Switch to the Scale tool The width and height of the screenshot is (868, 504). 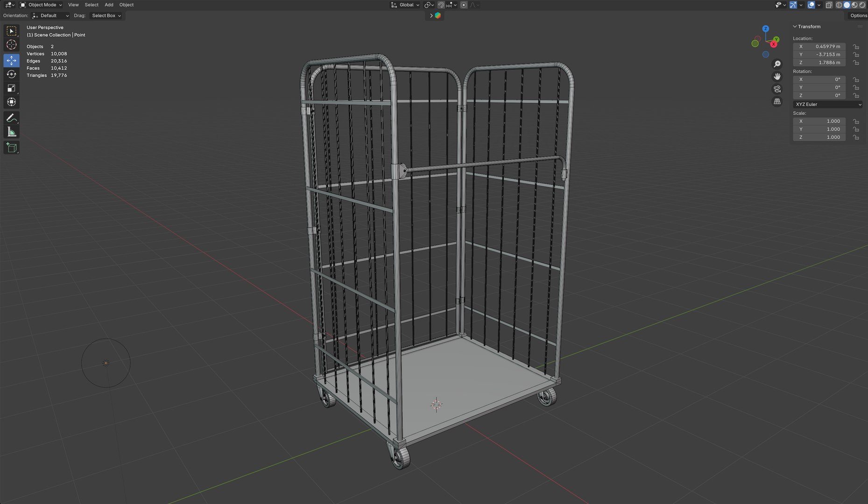point(12,88)
